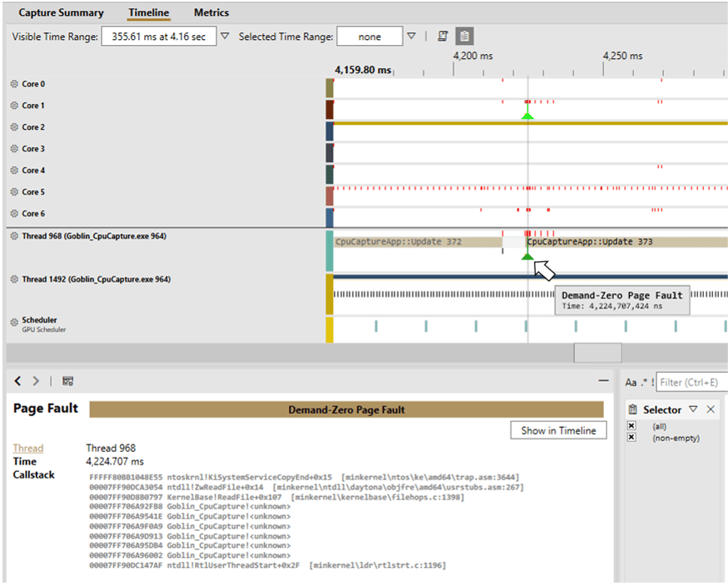Click the scroll-shaped icon in the timeline toolbar

click(443, 36)
